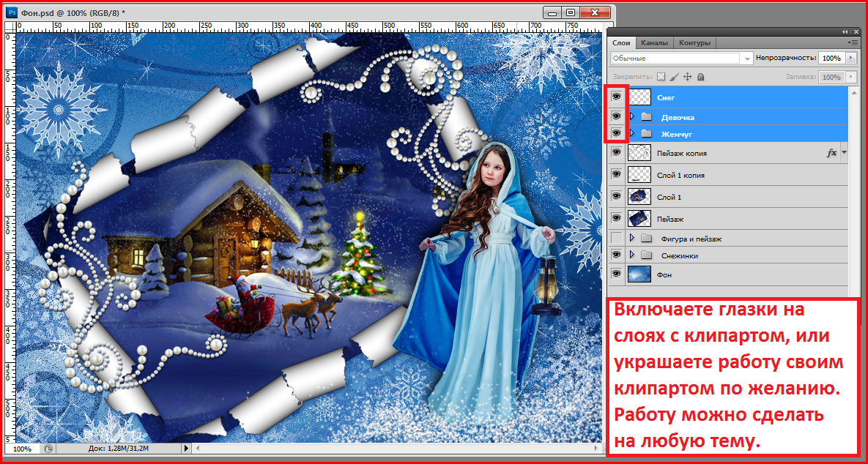Click the Заливка 100% value field
Screen dimensions: 868x464
(x=831, y=77)
